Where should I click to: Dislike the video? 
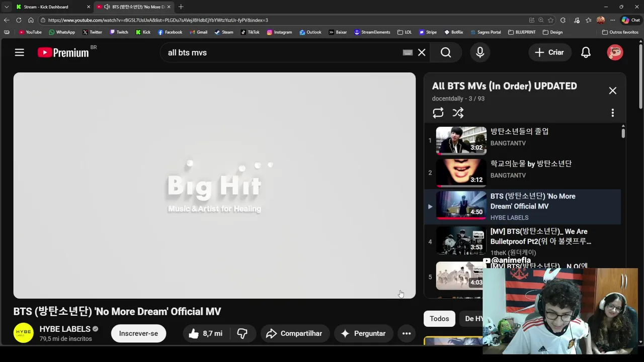pos(243,333)
